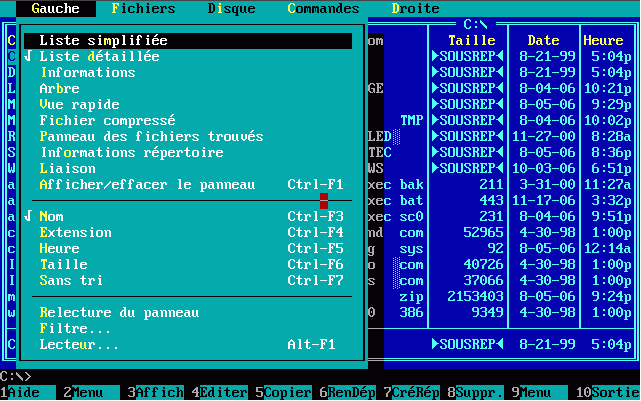Screen dimensions: 641x401
Task: Select the bak file of size 211
Action: 500,184
